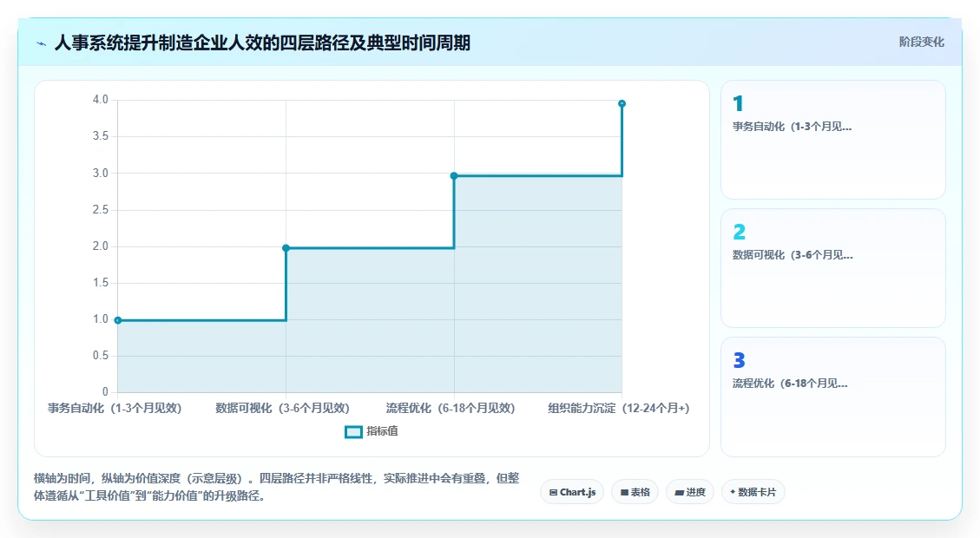Open card 1 事务自动化
The height and width of the screenshot is (538, 980).
pos(833,140)
